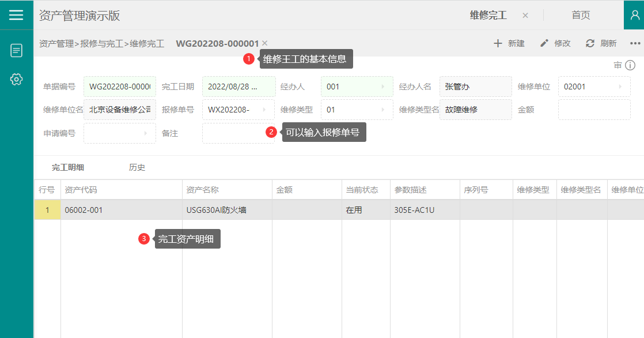Switch to the 首页 tab
Viewport: 644px width, 338px height.
(581, 16)
